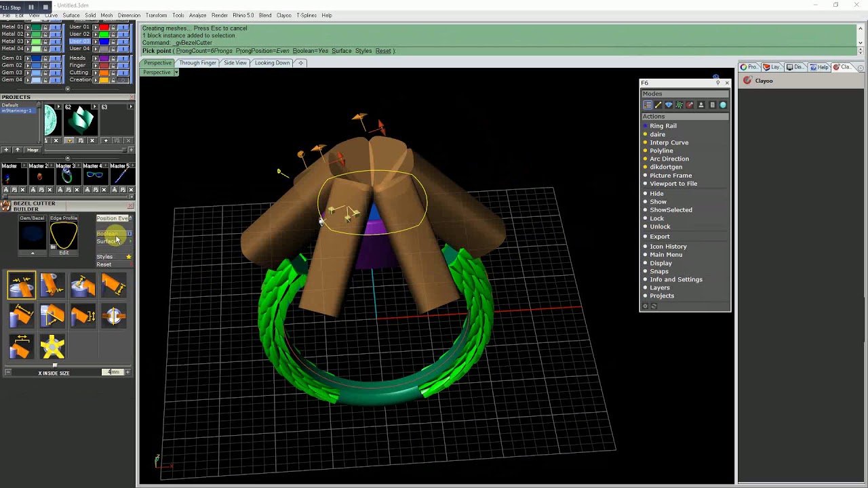Click the Bezel Cutter Builder logo icon
This screenshot has height=488, width=868.
coord(5,205)
